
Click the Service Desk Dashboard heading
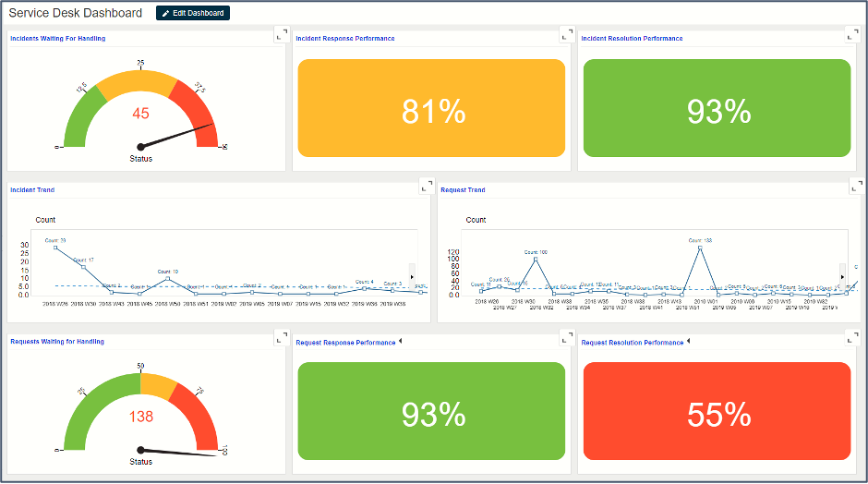[x=76, y=13]
